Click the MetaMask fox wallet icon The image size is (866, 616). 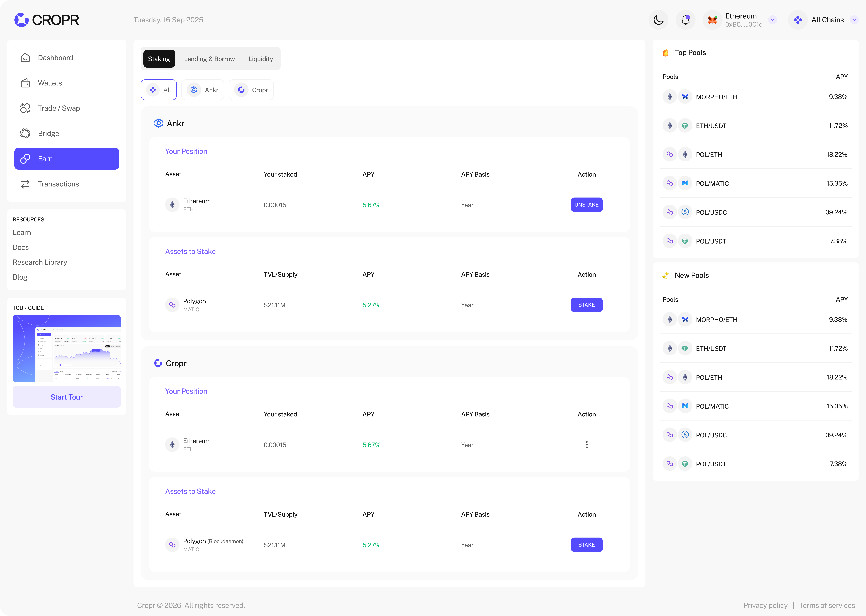tap(712, 20)
